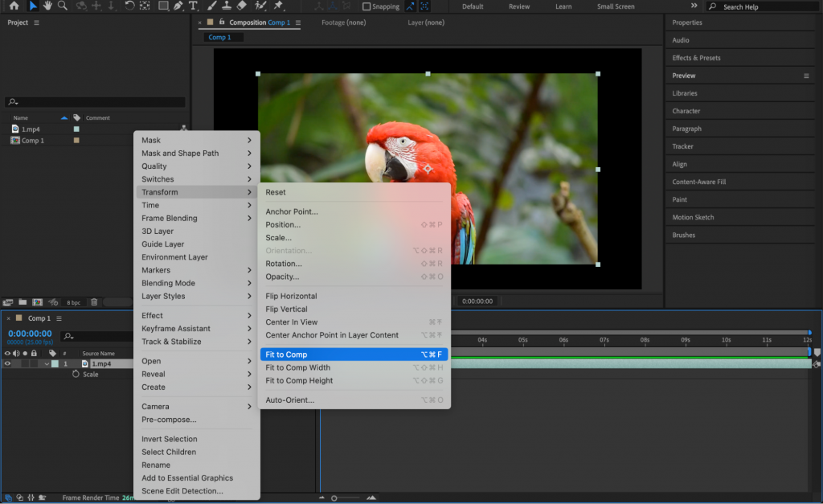
Task: Lock the 1.mp4 layer
Action: [x=34, y=363]
